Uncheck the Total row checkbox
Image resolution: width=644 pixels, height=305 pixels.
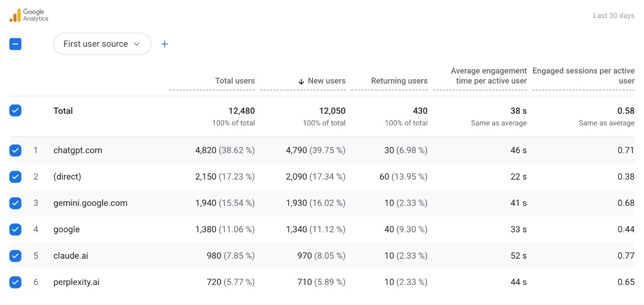coord(16,111)
